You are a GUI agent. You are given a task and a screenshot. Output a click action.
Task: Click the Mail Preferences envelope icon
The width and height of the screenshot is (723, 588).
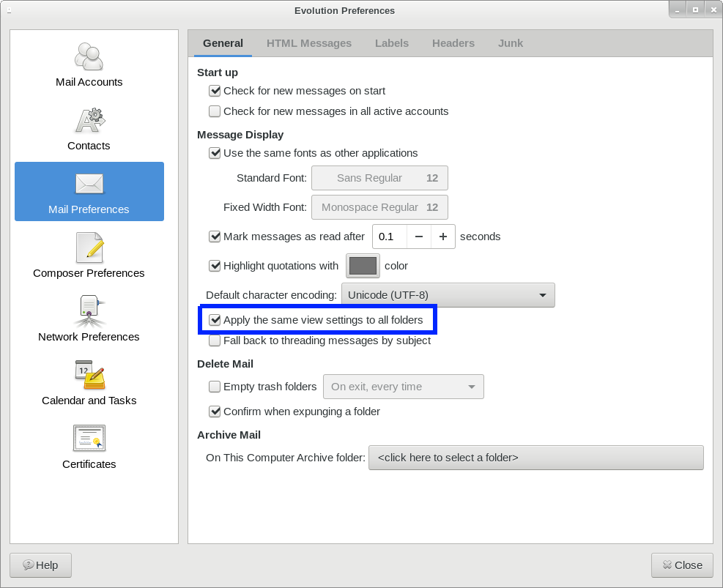click(x=89, y=184)
